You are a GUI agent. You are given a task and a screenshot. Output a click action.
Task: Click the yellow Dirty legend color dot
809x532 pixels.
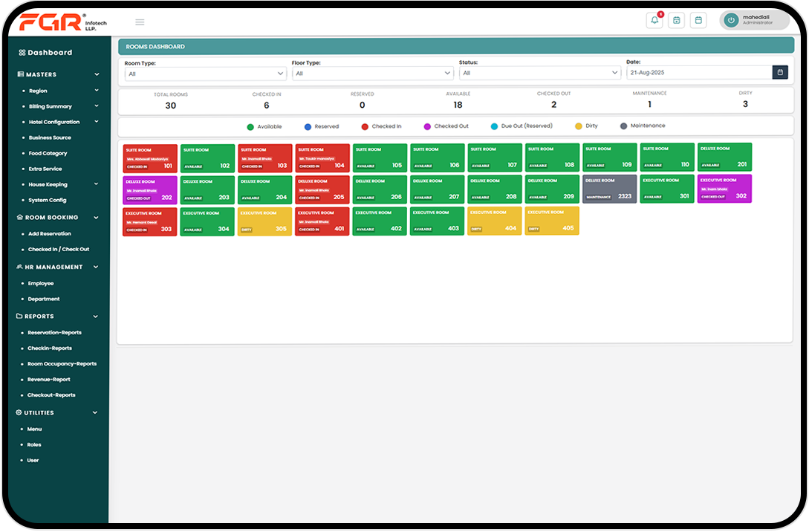(x=579, y=126)
